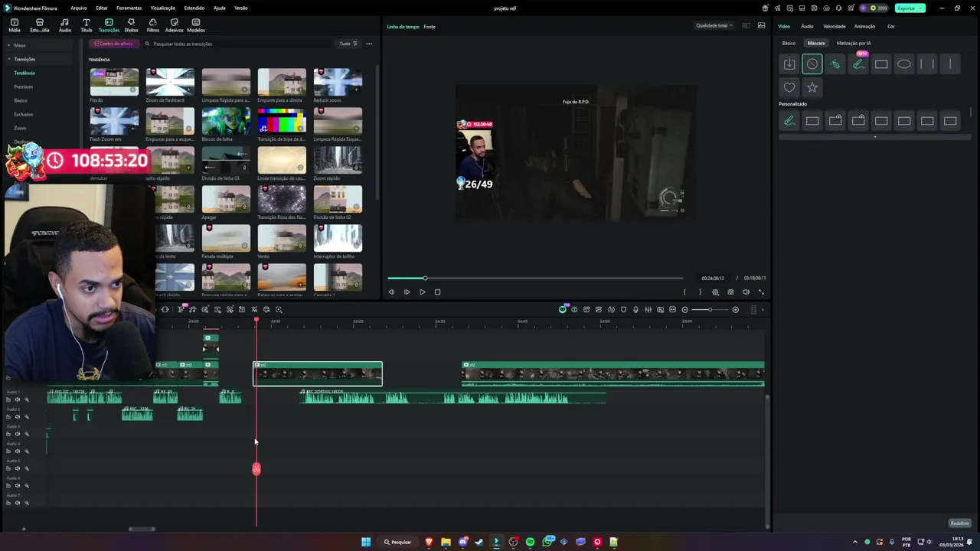Image resolution: width=980 pixels, height=551 pixels.
Task: Select the double line mask shape
Action: coord(927,64)
